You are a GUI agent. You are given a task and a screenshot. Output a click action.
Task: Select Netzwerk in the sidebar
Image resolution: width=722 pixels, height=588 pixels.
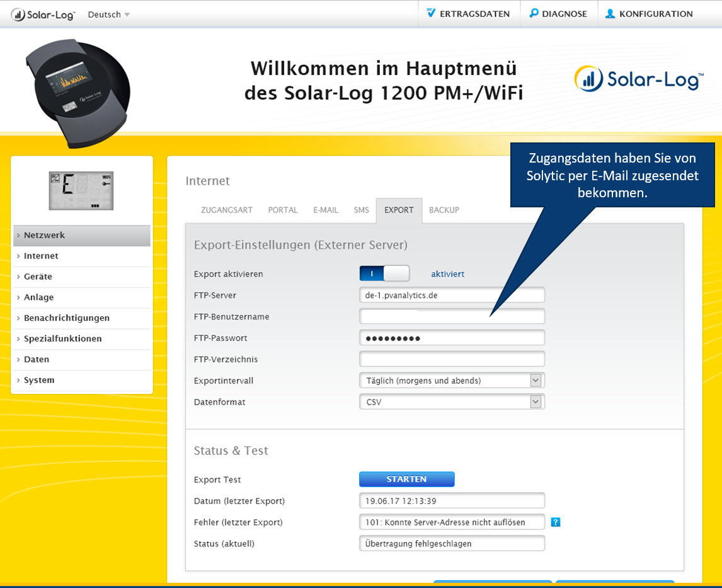tap(82, 235)
